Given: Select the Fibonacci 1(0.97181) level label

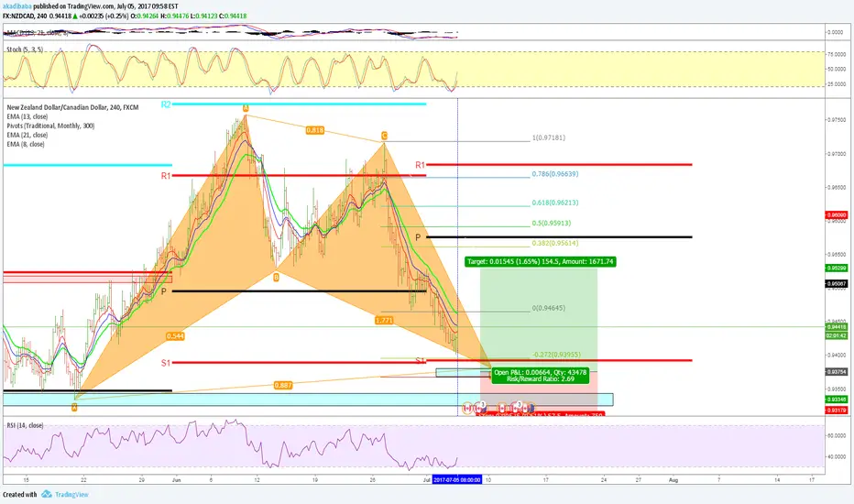Looking at the screenshot, I should tap(549, 137).
